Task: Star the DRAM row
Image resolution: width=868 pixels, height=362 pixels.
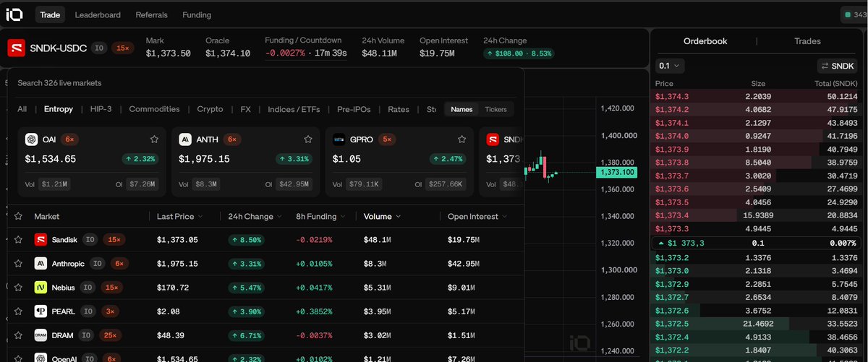Action: 18,335
